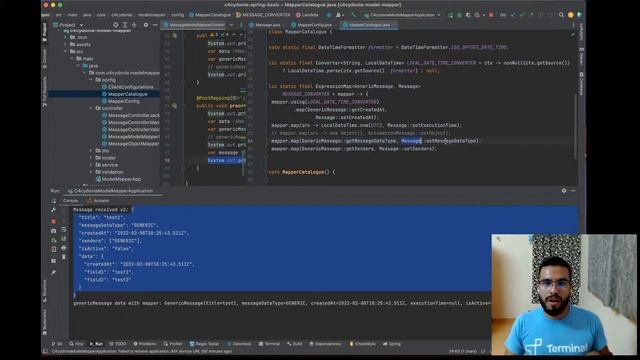Screen dimensions: 640x360
Task: Open the Problems tool window button
Action: (145, 344)
